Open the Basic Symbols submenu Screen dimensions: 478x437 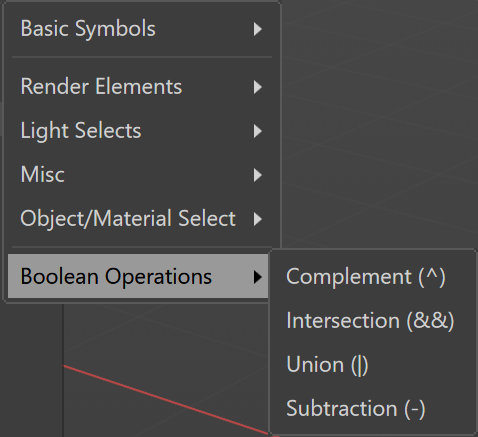click(x=138, y=29)
